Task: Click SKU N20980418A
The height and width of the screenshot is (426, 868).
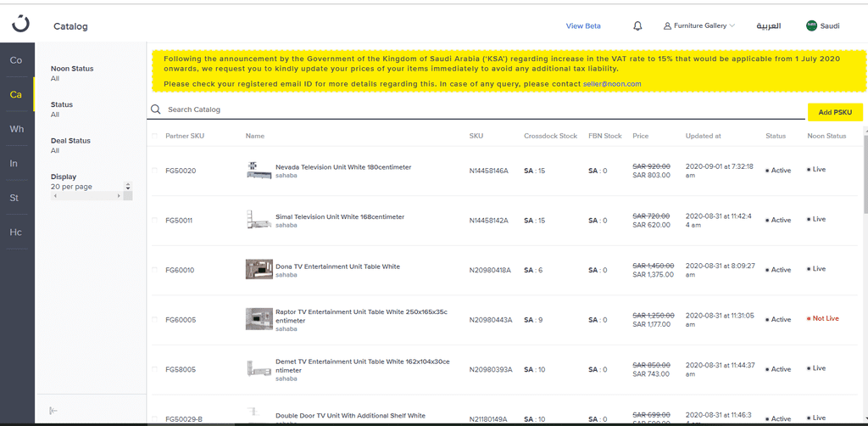Action: tap(490, 270)
